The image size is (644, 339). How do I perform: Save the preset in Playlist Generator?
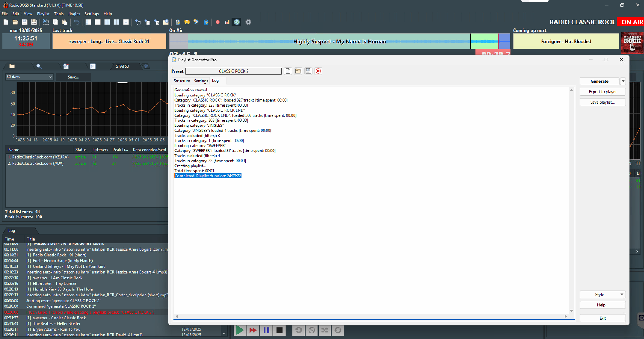[308, 71]
